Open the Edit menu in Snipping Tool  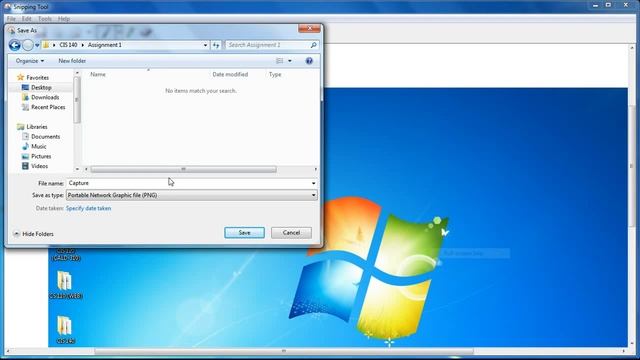(27, 19)
